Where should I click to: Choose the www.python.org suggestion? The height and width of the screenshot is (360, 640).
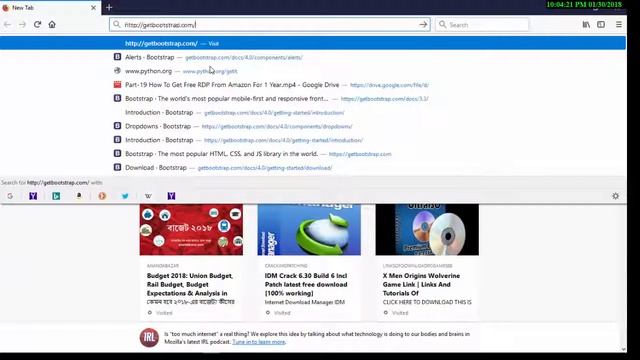(x=313, y=71)
